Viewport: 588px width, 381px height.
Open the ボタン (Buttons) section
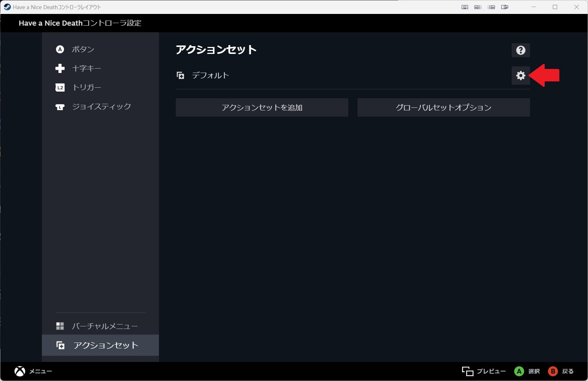(x=100, y=49)
